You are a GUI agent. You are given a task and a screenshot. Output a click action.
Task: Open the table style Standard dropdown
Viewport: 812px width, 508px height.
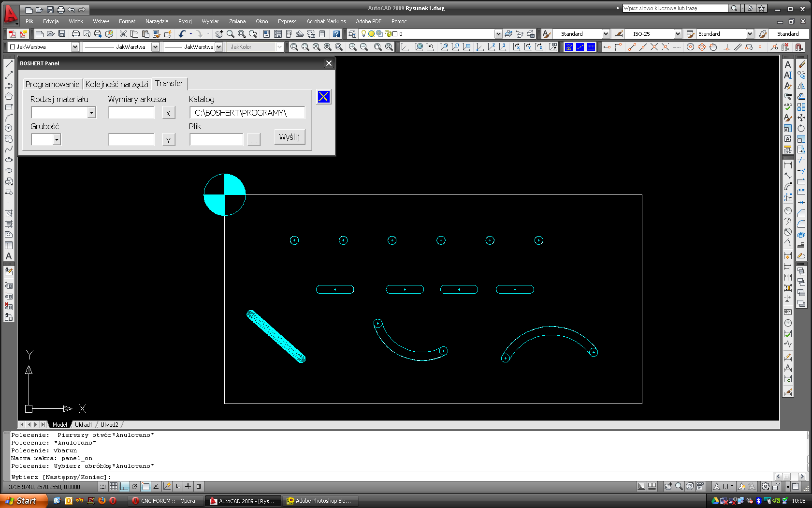coord(750,34)
